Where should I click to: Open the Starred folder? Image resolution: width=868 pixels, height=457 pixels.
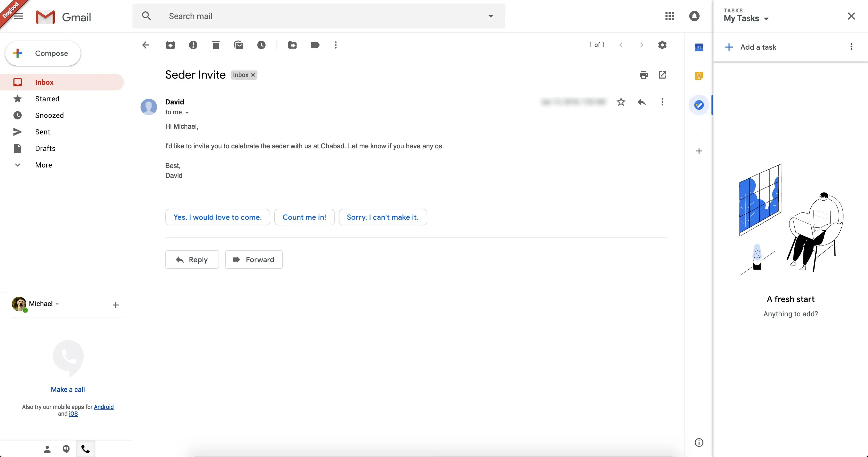tap(47, 99)
